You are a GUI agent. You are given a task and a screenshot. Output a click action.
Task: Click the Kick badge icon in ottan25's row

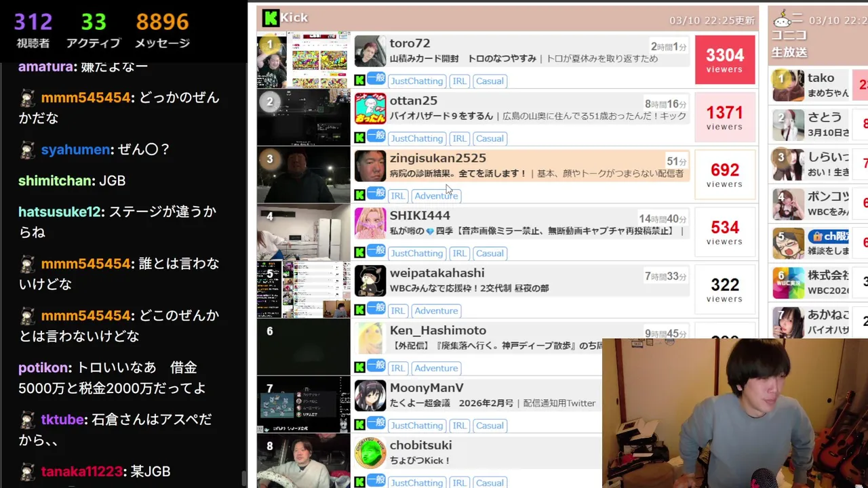tap(359, 138)
